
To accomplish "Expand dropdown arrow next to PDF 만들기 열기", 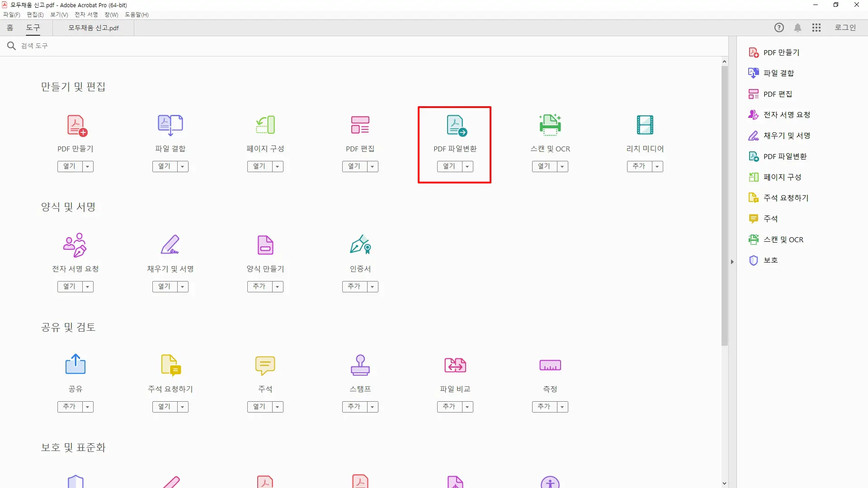I will [x=88, y=167].
